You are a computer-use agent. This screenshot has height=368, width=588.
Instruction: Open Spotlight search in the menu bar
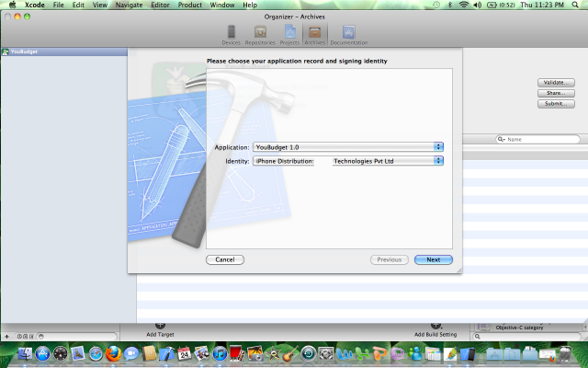(x=575, y=5)
